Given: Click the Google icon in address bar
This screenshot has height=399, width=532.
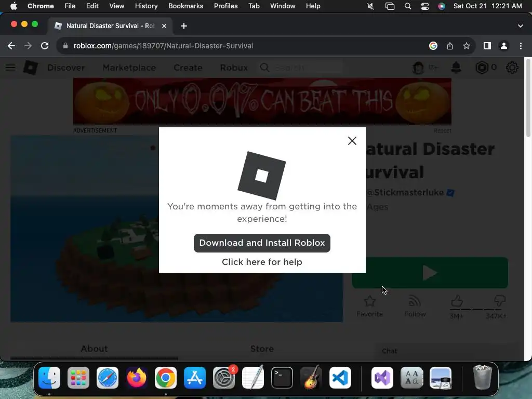Looking at the screenshot, I should coord(433,46).
